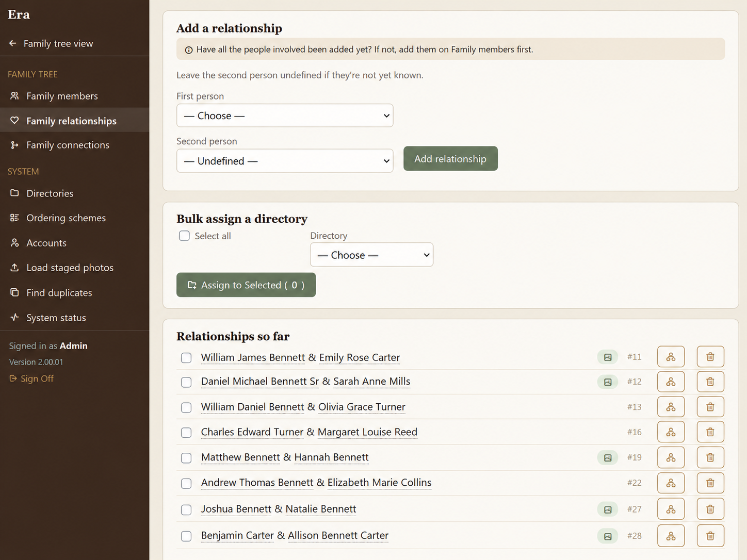Viewport: 747px width, 560px height.
Task: Open tree icon for Joshua Bennett row
Action: tap(671, 509)
